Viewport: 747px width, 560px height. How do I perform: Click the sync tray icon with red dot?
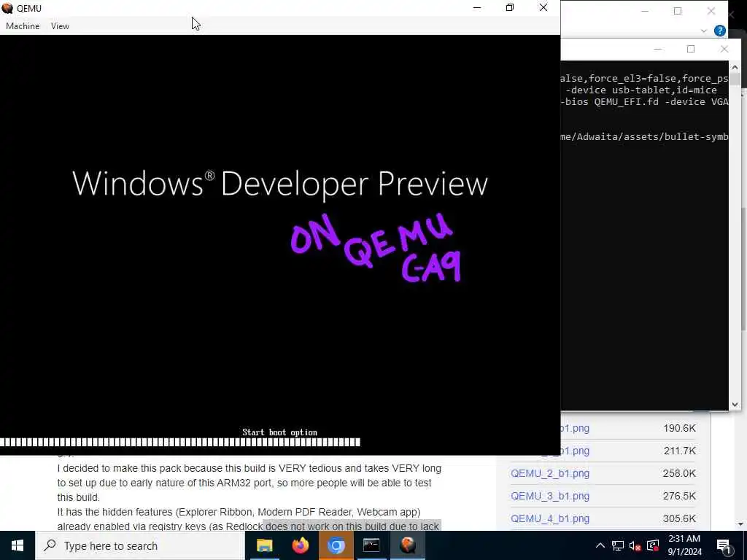pos(653,545)
